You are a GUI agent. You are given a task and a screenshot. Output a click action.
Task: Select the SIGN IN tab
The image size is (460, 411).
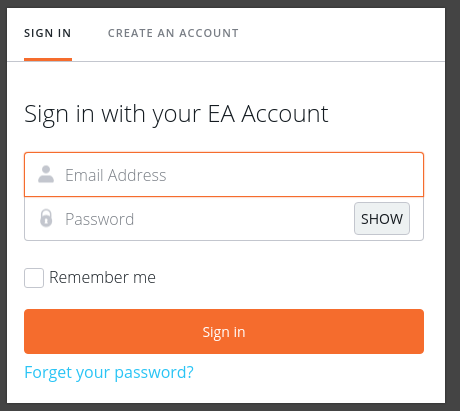click(x=48, y=33)
